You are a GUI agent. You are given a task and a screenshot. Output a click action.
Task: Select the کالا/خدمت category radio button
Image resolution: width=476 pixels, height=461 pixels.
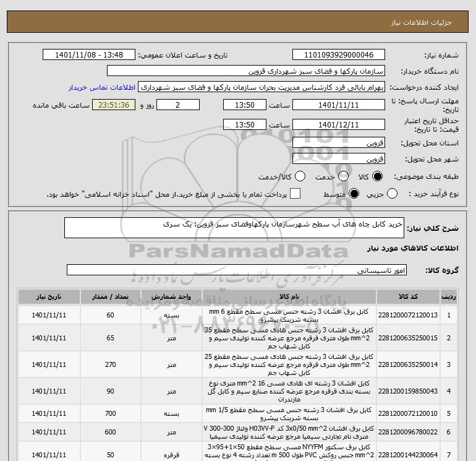[x=300, y=176]
